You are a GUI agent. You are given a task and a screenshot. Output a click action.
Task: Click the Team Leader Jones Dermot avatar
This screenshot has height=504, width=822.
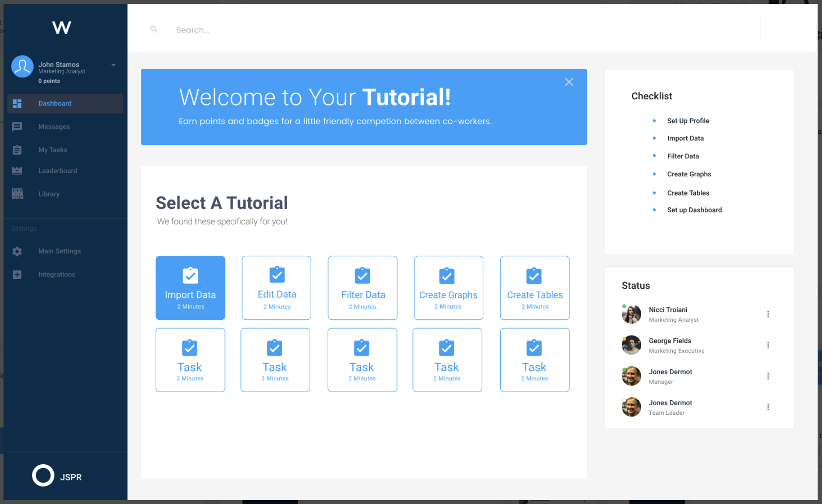(631, 407)
